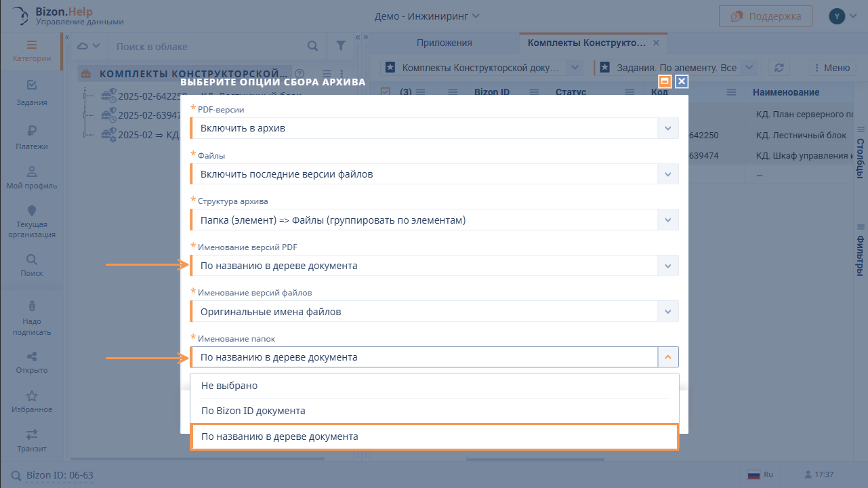This screenshot has width=868, height=488.
Task: Click the Поиск magnifier sidebar icon
Action: point(32,260)
